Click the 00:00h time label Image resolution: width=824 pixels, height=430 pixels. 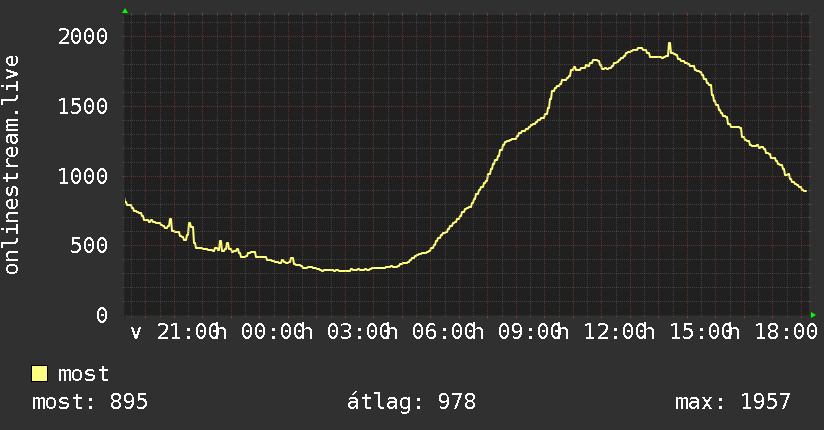(277, 332)
